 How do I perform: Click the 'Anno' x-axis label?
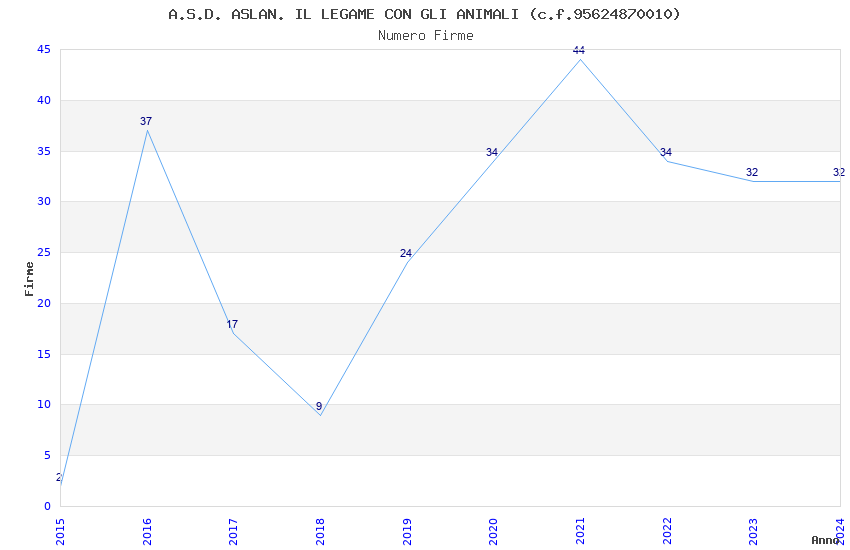pos(825,540)
